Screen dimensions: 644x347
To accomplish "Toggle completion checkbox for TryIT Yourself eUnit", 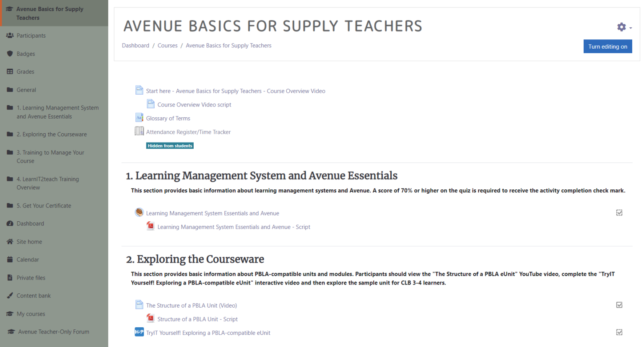I will pyautogui.click(x=619, y=332).
